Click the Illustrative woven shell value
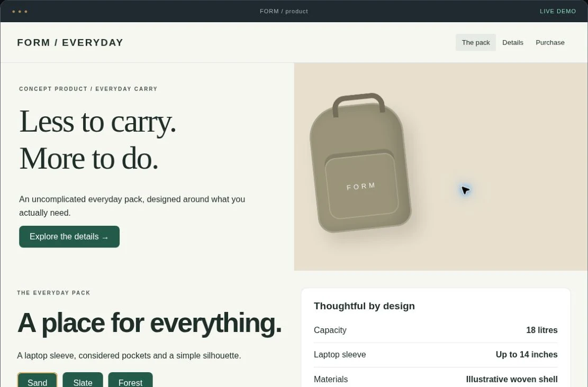588x387 pixels. (x=511, y=379)
